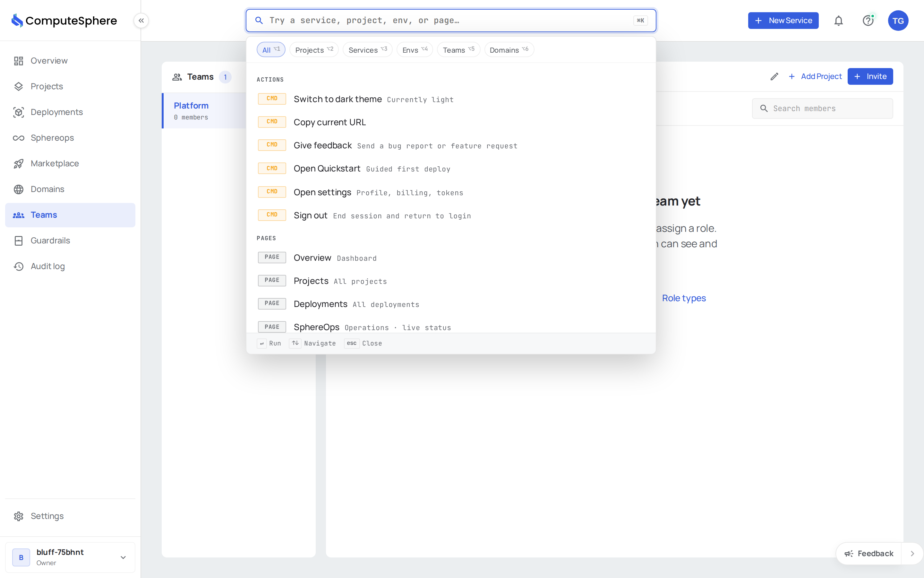Open the notifications bell
The height and width of the screenshot is (578, 924).
[838, 21]
